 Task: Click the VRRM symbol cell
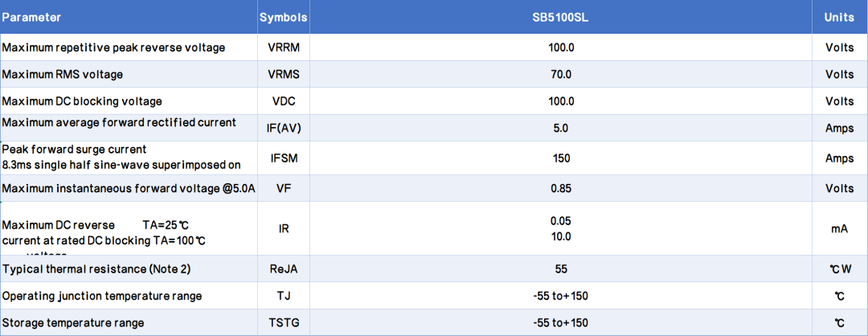[284, 47]
